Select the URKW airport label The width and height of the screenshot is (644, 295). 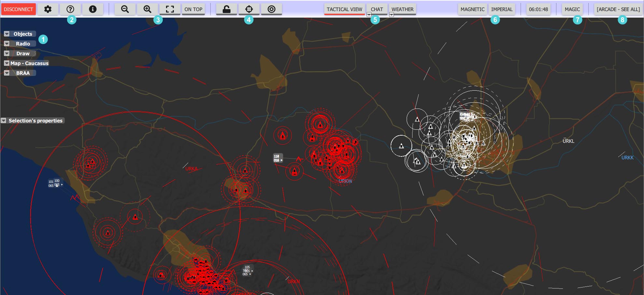click(345, 181)
